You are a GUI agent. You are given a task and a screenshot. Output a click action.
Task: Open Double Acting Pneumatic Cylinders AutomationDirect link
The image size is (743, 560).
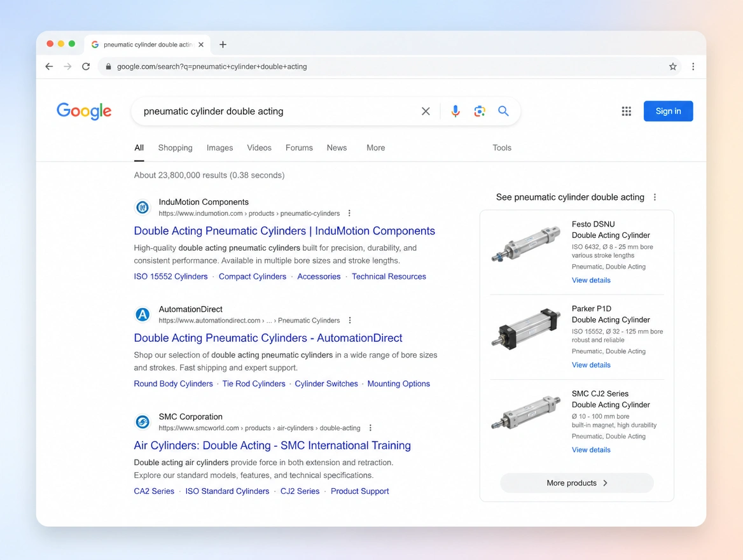click(x=268, y=338)
